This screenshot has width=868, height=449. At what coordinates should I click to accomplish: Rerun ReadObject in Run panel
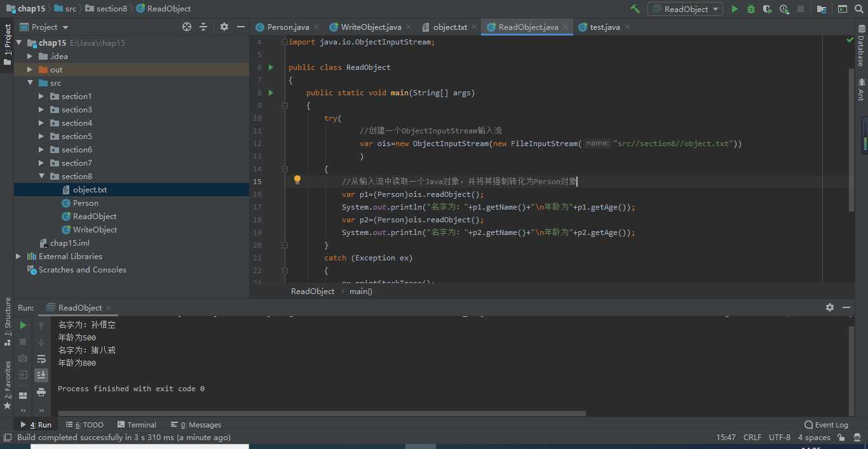23,325
